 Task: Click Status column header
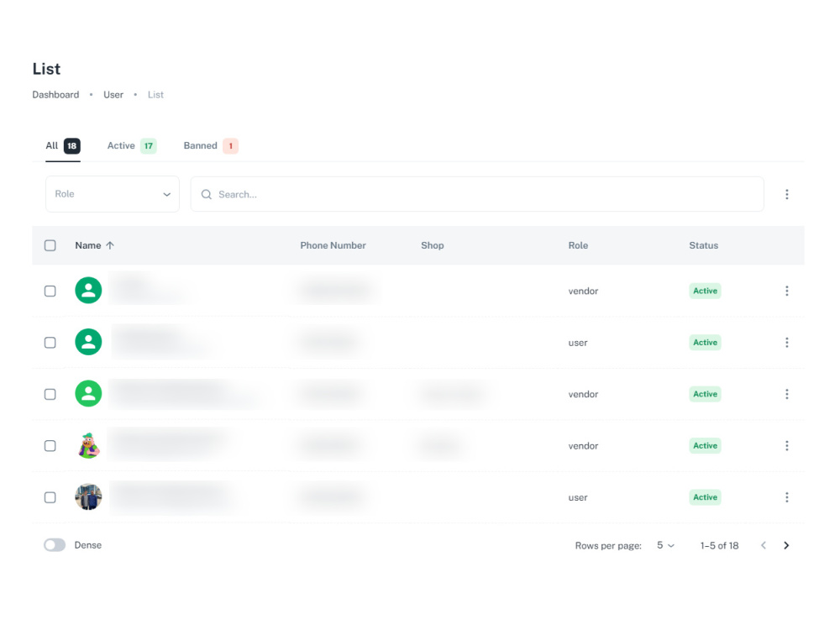(703, 245)
